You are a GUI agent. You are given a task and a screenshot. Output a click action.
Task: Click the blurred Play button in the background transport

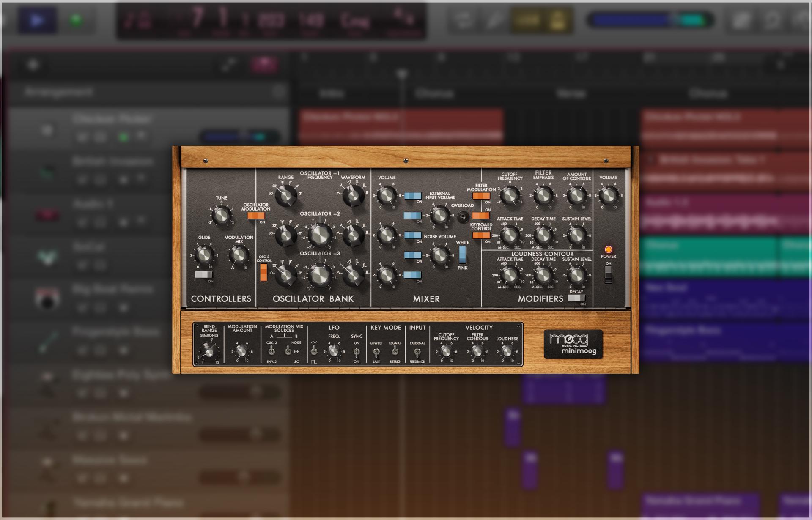click(37, 20)
